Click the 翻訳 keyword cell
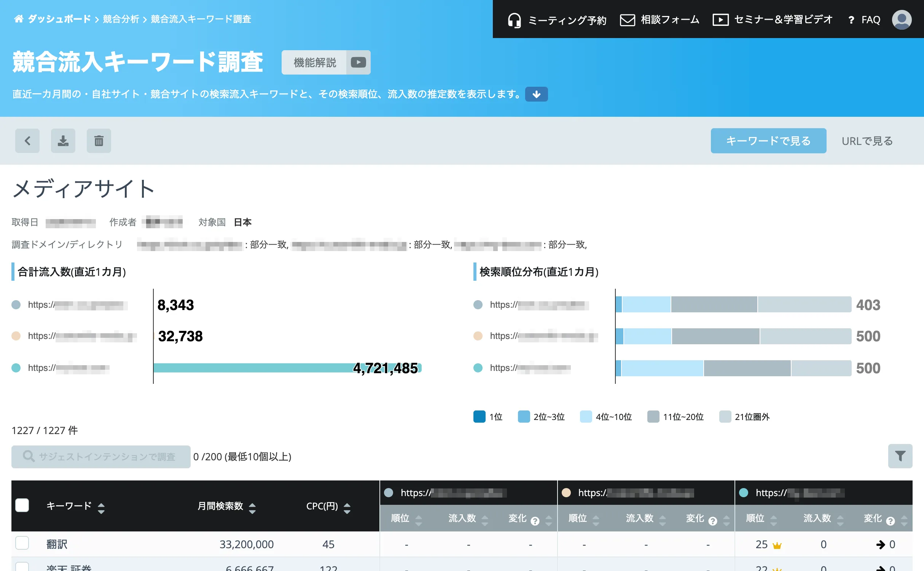Viewport: 924px width, 571px height. 57,544
